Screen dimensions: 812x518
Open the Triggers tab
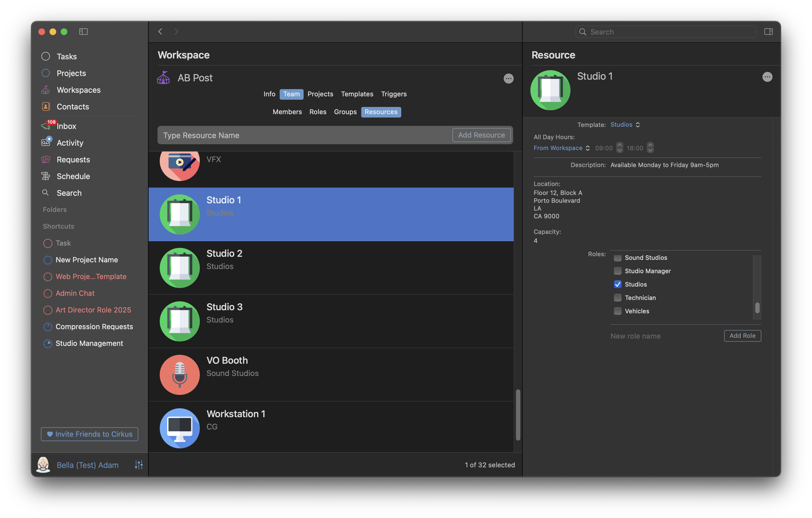click(x=393, y=94)
